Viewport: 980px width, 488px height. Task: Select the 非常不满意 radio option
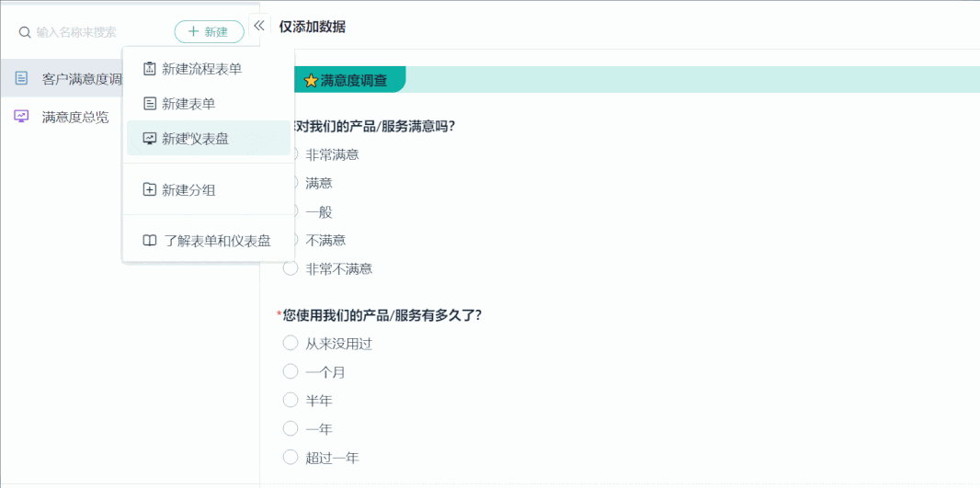(291, 268)
